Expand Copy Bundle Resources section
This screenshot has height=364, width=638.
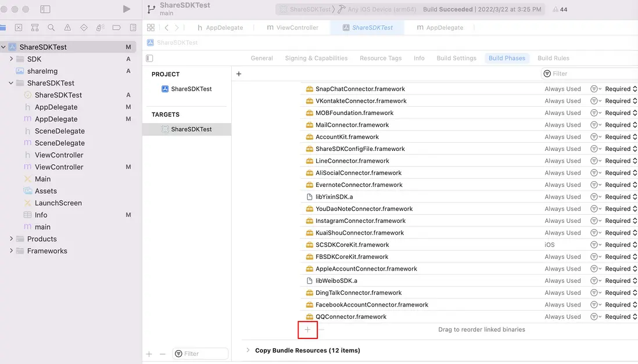pyautogui.click(x=248, y=350)
